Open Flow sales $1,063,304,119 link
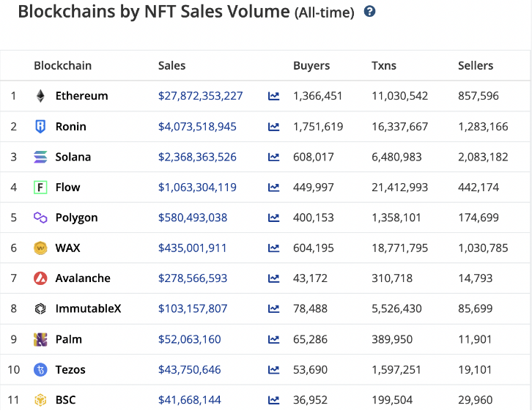The image size is (532, 411). click(197, 188)
